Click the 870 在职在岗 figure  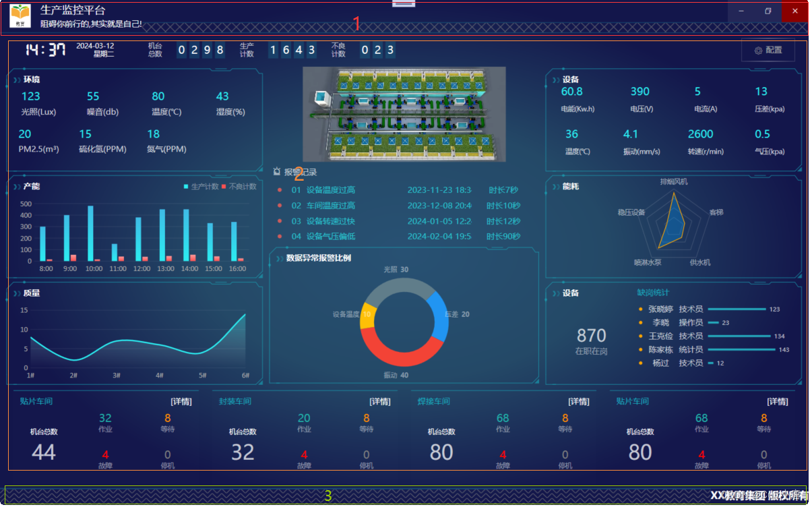[x=592, y=336]
